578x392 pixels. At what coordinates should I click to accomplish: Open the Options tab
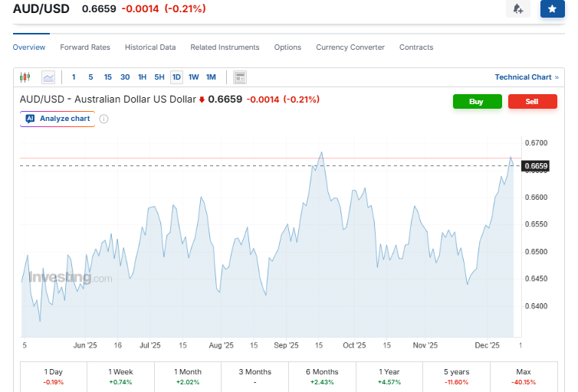(287, 47)
